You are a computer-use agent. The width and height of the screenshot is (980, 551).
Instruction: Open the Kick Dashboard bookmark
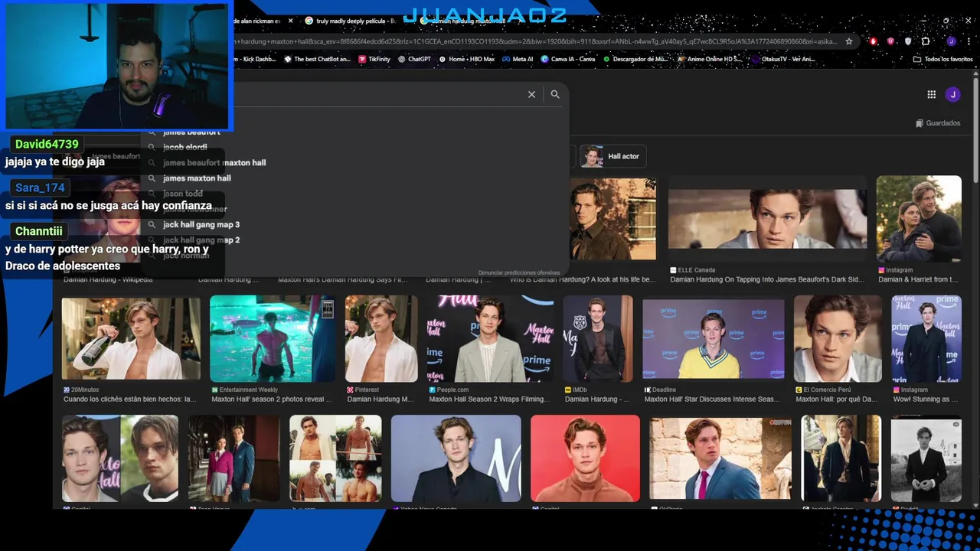256,59
